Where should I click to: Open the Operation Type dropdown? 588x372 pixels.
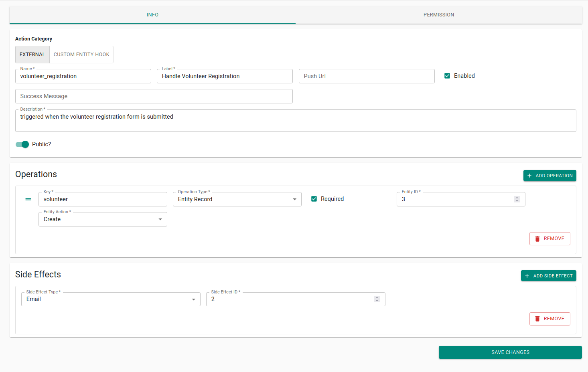pos(237,199)
